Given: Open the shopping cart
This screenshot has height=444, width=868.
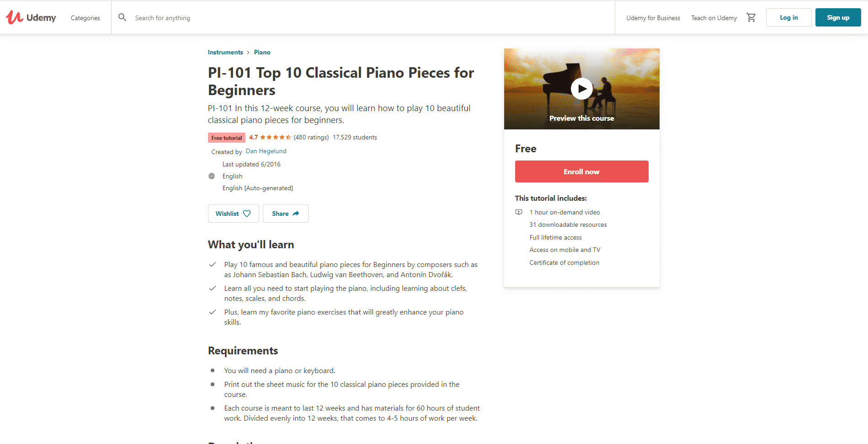Looking at the screenshot, I should [751, 17].
